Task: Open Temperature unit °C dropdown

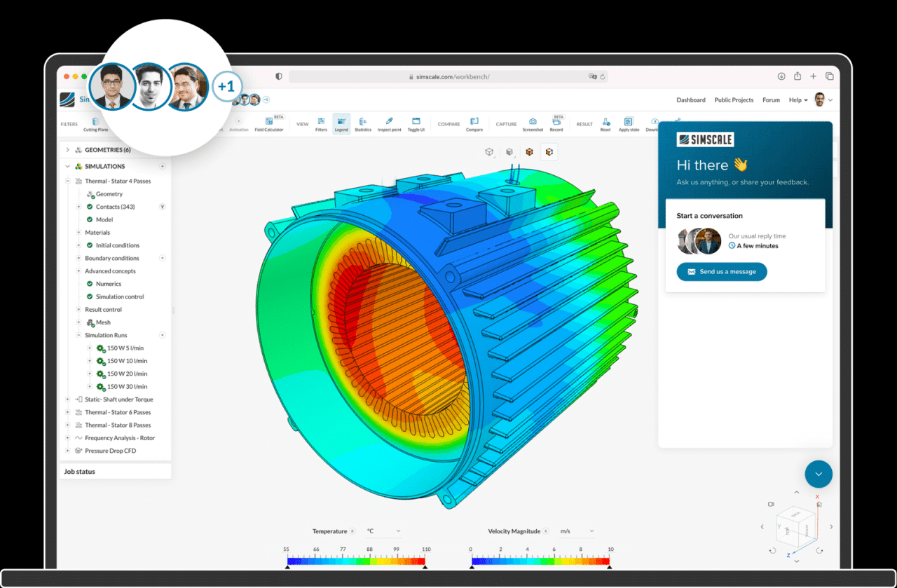Action: [x=384, y=531]
